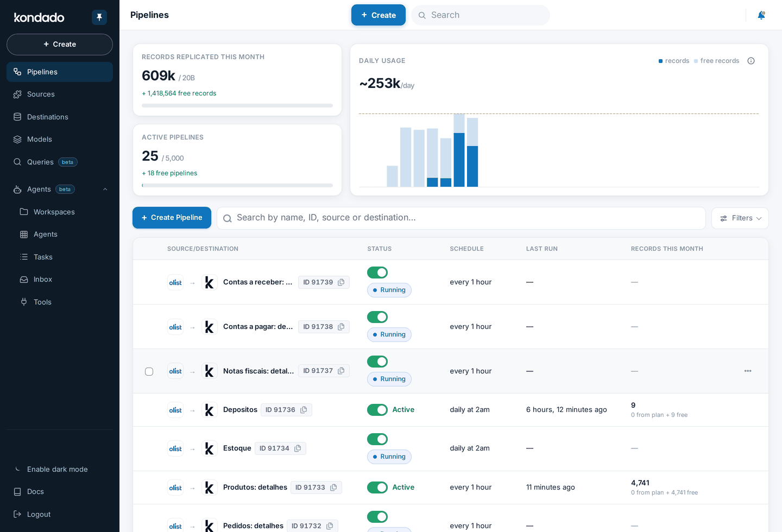Copy pipeline ID 91733
The height and width of the screenshot is (532, 782).
pos(333,487)
